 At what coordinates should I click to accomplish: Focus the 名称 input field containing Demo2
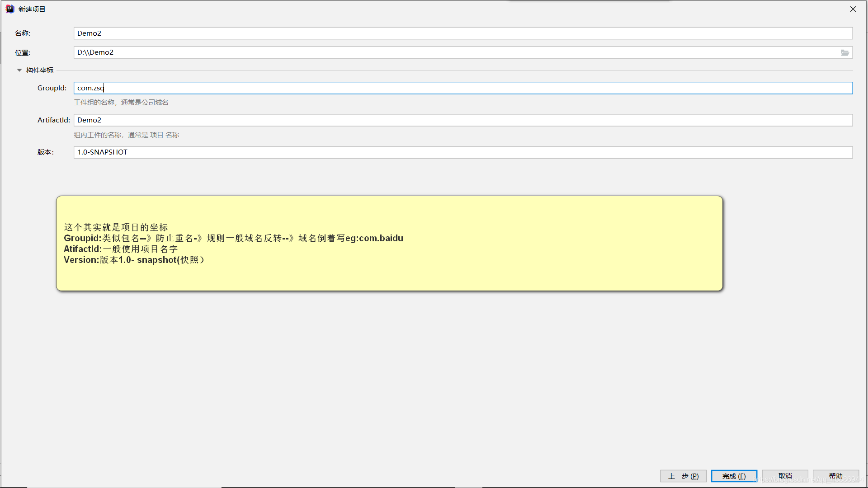[x=463, y=33]
